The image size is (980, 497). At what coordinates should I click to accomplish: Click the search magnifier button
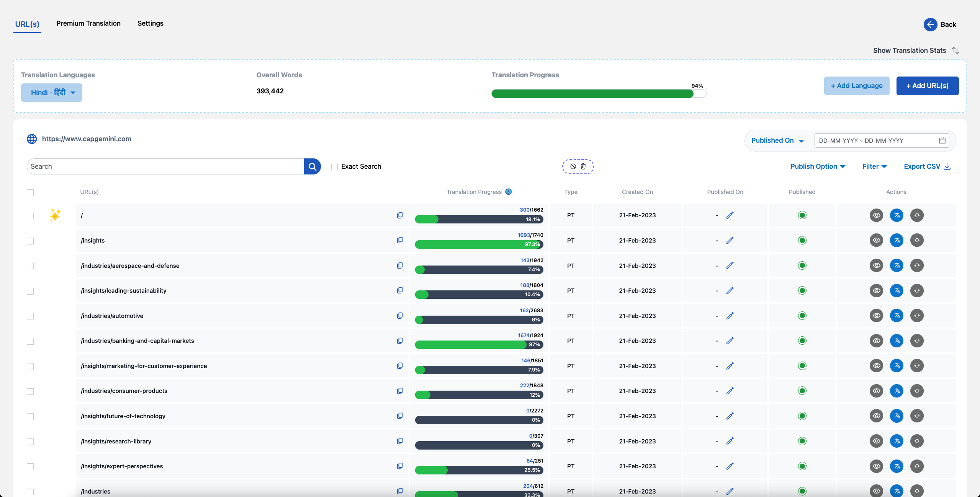pos(312,166)
